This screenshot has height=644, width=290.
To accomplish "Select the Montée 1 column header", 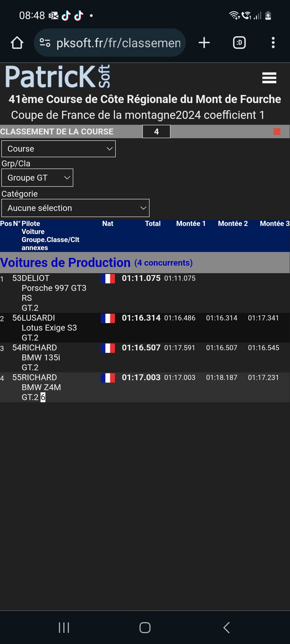I will [191, 224].
